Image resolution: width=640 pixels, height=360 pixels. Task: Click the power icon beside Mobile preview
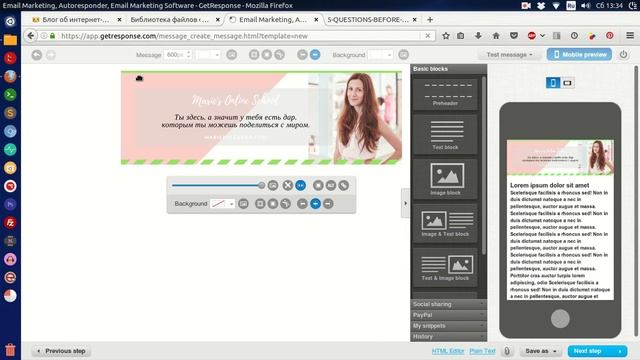coord(623,55)
